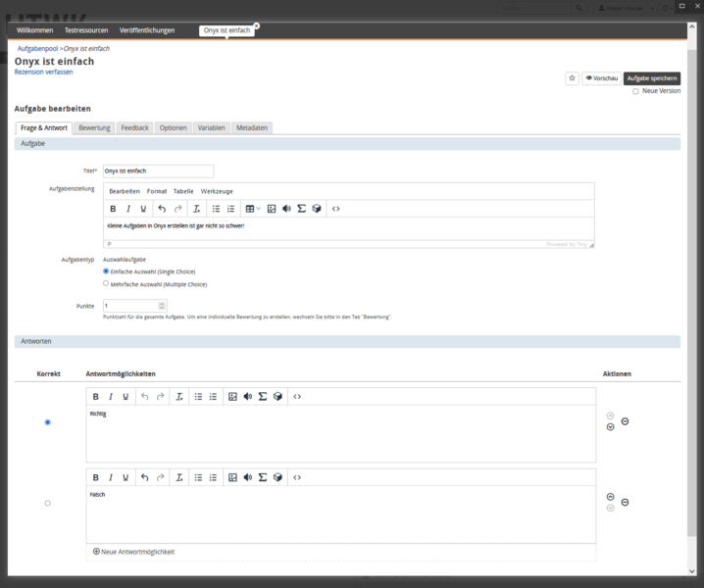Screen dimensions: 704x588
Task: Insert image in Aufgabenstellung editor
Action: click(x=272, y=209)
